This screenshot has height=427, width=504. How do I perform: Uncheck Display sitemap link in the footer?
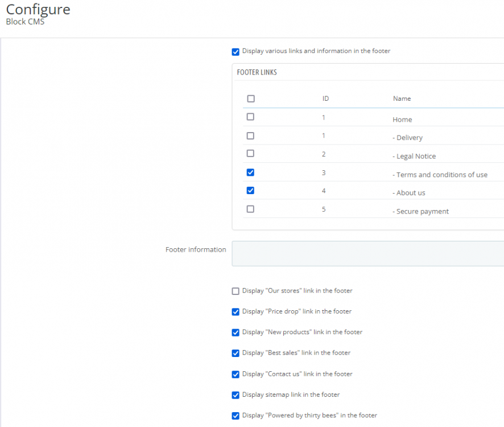tap(236, 395)
